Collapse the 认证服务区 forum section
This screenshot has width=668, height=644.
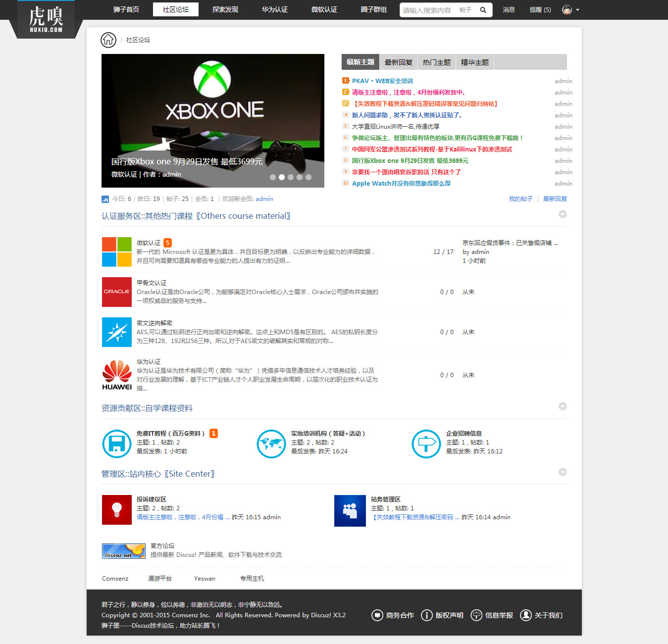[x=563, y=214]
